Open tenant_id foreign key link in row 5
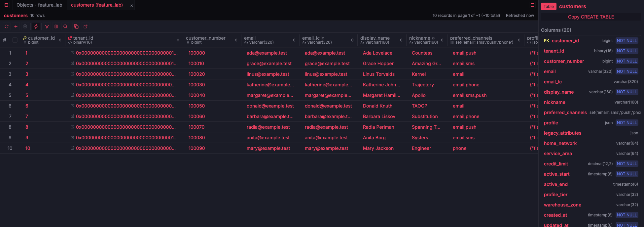Image resolution: width=644 pixels, height=227 pixels. (72, 95)
